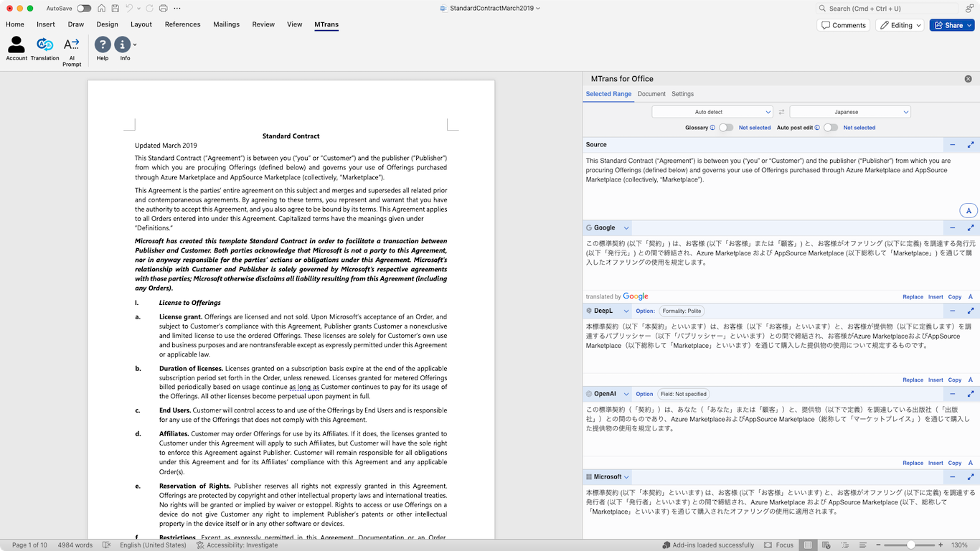This screenshot has height=551, width=980.
Task: Expand the Google engine dropdown arrow
Action: pos(626,228)
